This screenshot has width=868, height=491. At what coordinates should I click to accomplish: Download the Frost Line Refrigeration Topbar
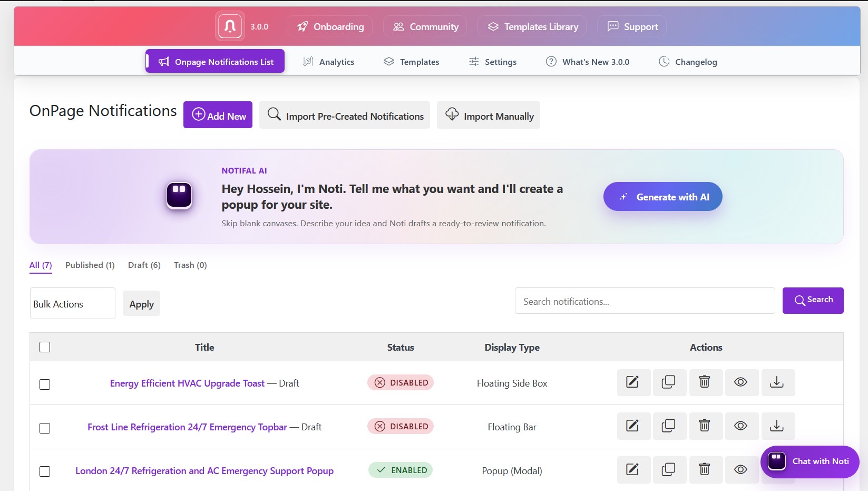(777, 426)
